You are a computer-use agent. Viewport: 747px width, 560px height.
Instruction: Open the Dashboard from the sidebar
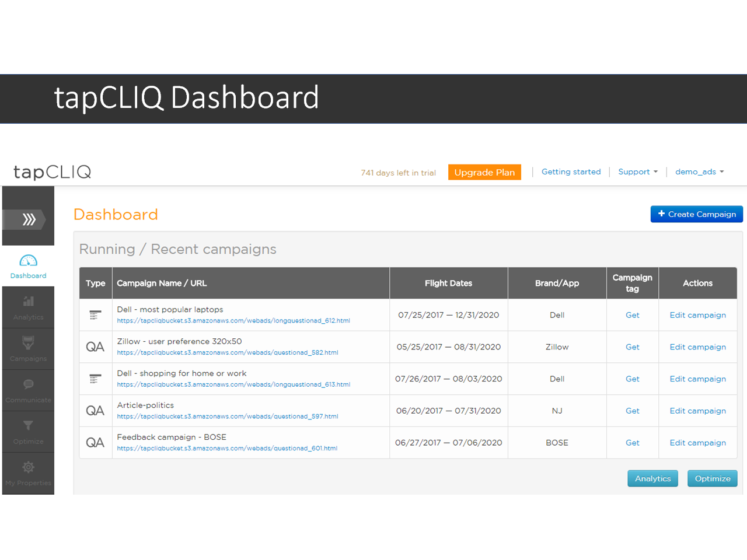click(27, 265)
